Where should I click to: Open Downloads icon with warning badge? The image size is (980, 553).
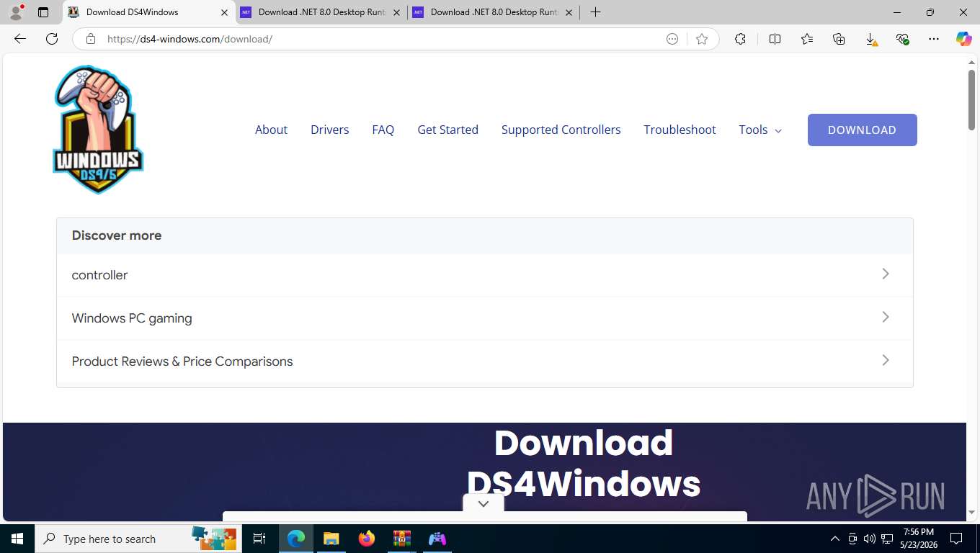point(870,40)
